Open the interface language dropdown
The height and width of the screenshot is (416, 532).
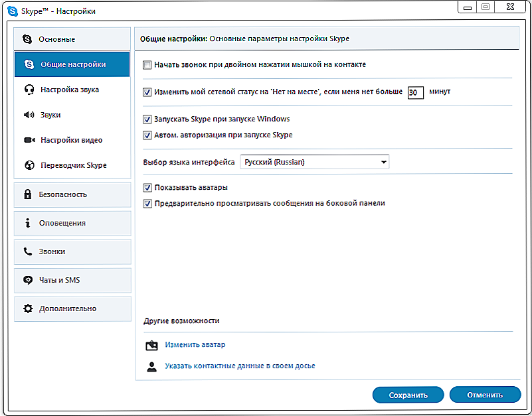pos(315,162)
